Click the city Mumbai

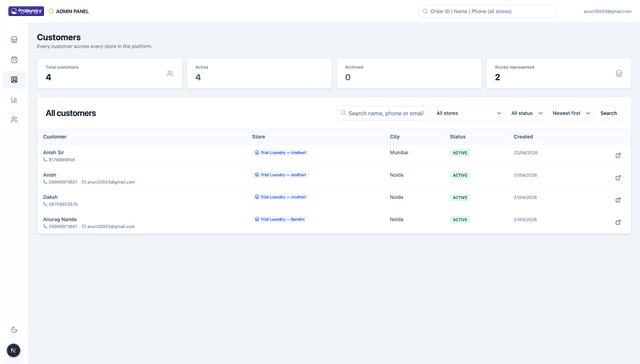399,153
